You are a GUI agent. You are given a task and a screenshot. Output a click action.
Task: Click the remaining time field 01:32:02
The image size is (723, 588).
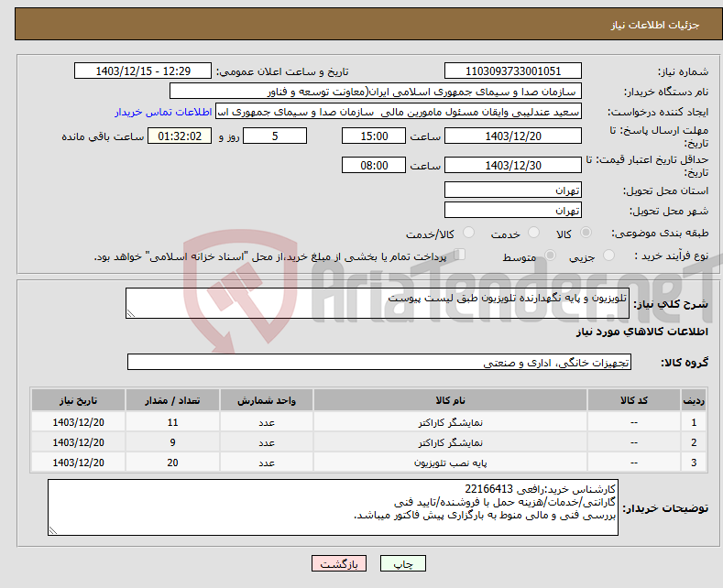click(180, 136)
